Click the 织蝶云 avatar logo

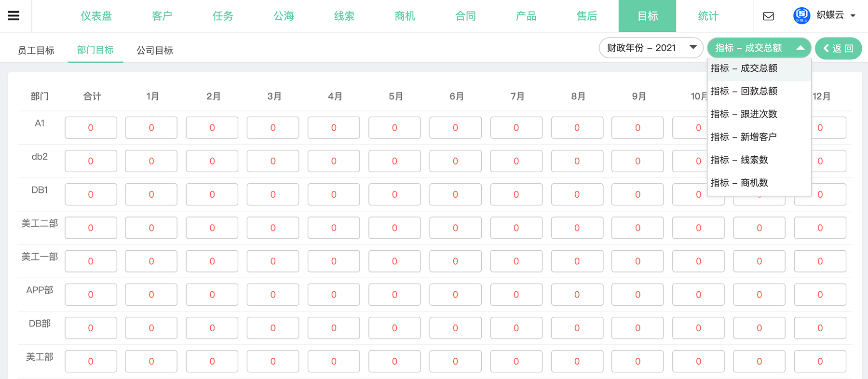(x=801, y=15)
